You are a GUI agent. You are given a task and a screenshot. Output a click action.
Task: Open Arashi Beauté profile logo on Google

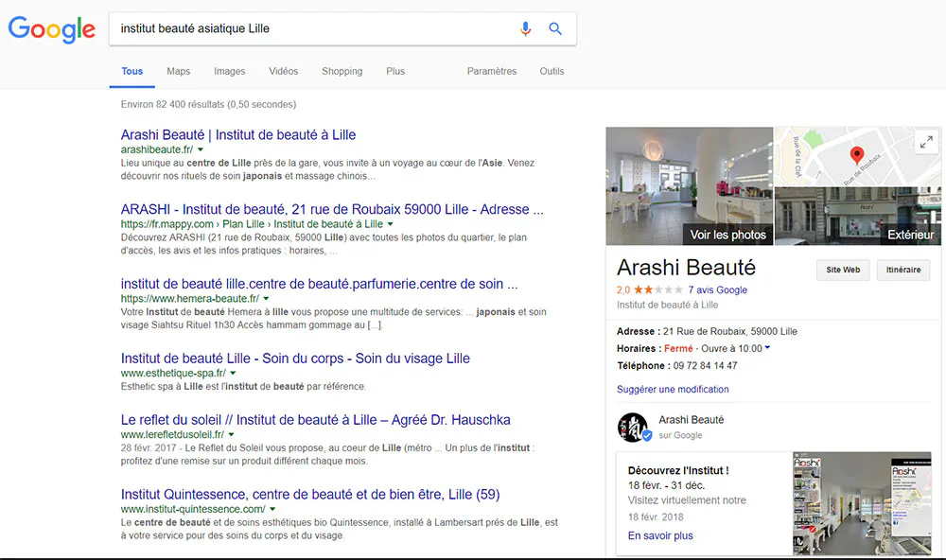[634, 428]
